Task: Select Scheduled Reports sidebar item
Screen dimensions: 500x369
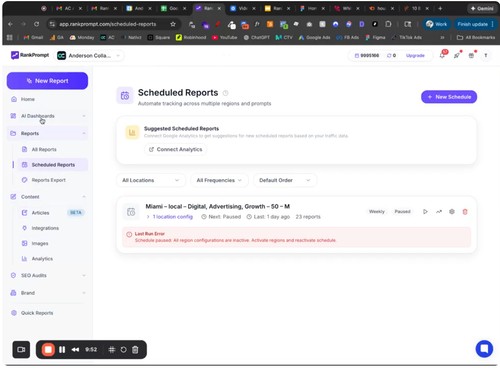Action: click(53, 165)
